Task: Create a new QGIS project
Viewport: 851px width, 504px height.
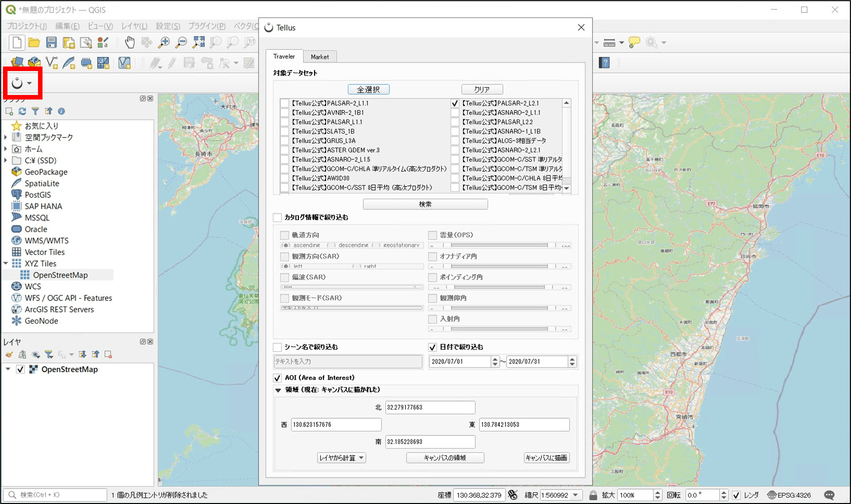Action: point(17,42)
